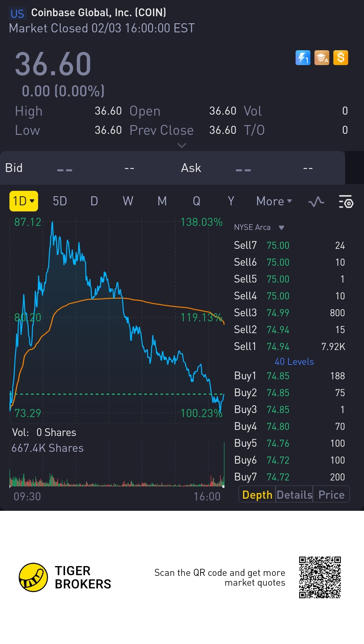Tap the 87.12 chart high label
The width and height of the screenshot is (364, 644).
[x=28, y=222]
